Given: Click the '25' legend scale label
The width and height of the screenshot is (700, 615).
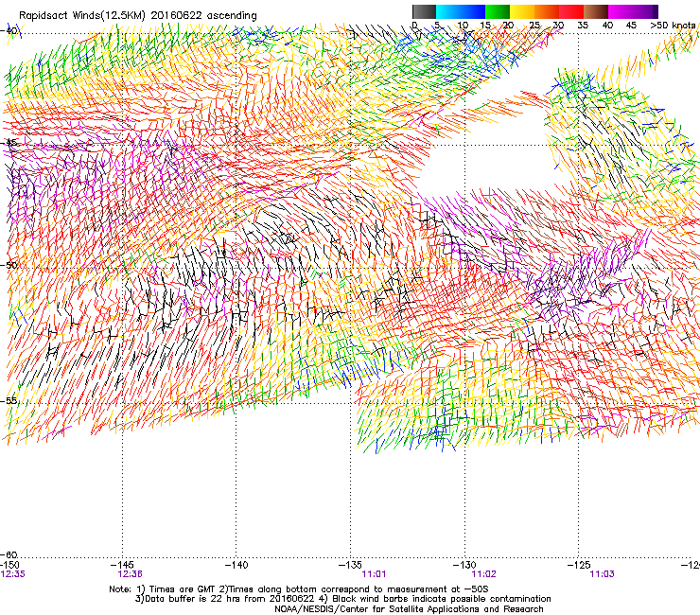Looking at the screenshot, I should pos(534,25).
